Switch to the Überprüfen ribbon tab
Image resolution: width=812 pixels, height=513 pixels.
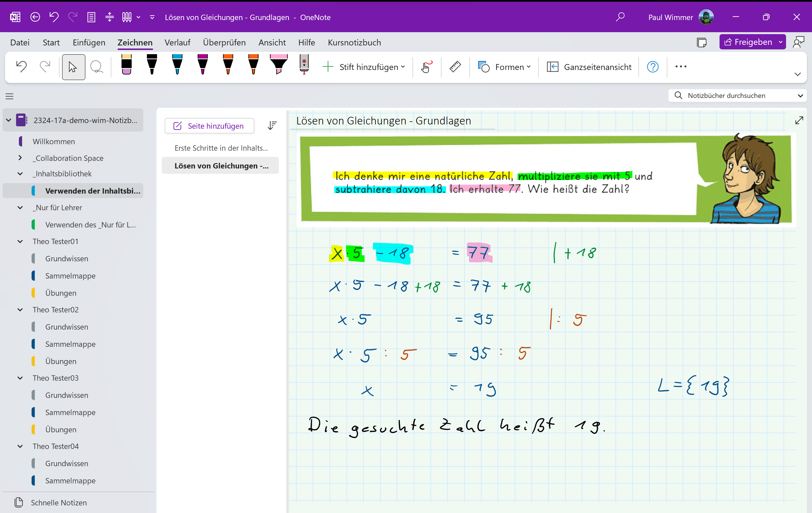[224, 42]
